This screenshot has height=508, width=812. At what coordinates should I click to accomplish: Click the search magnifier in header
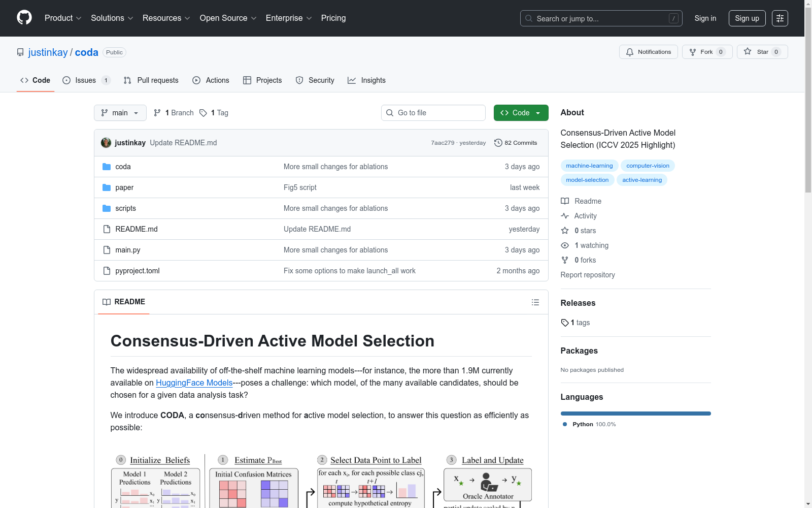click(x=529, y=18)
